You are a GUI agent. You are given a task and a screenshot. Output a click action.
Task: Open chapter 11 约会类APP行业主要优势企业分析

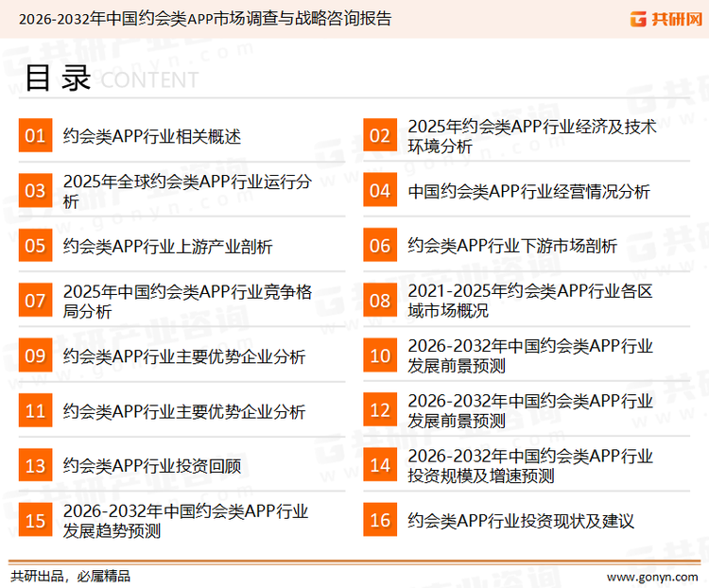(x=184, y=411)
